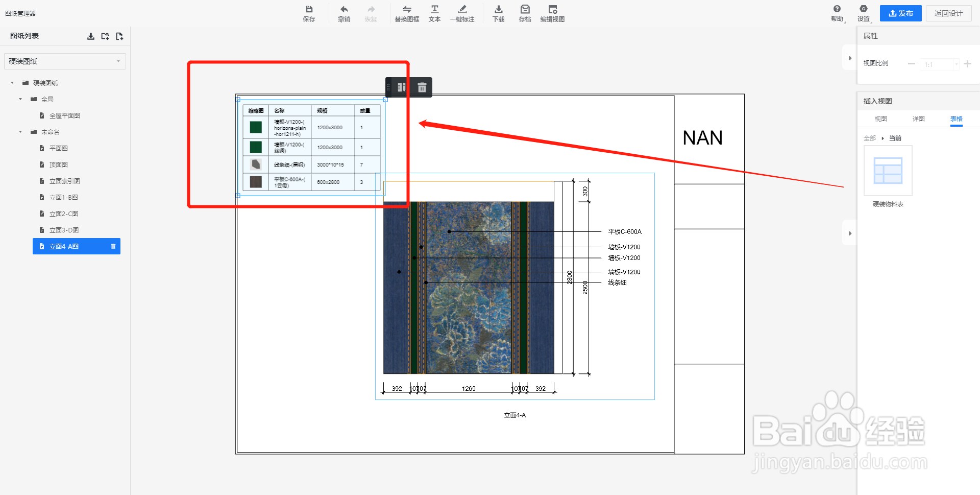Open the 立面2-C图 drawing

click(x=64, y=214)
